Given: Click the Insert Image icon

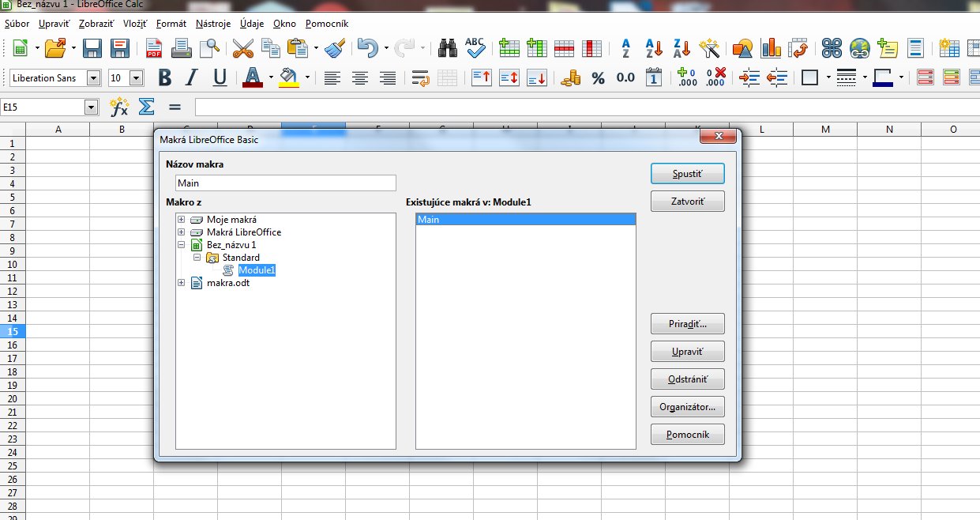Looking at the screenshot, I should [x=743, y=48].
